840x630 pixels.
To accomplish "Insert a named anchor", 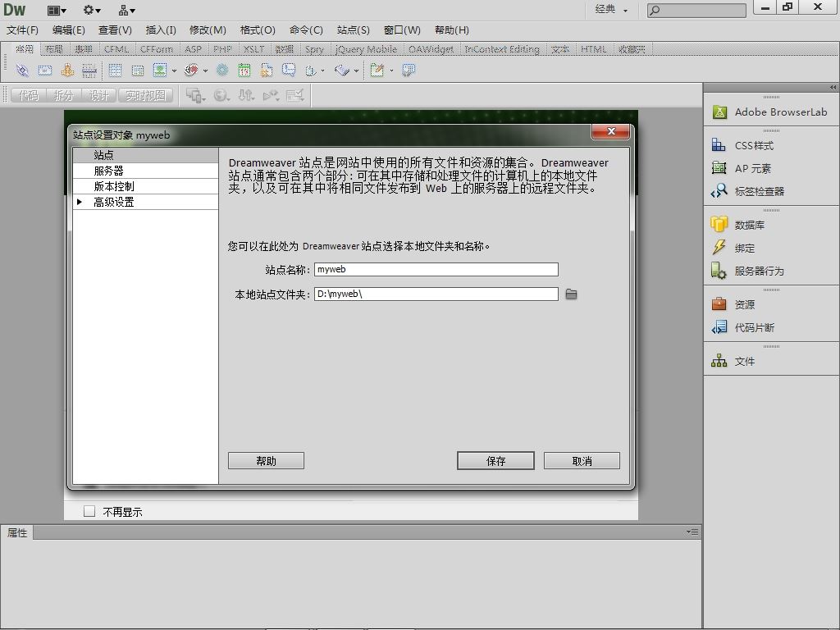I will 67,71.
